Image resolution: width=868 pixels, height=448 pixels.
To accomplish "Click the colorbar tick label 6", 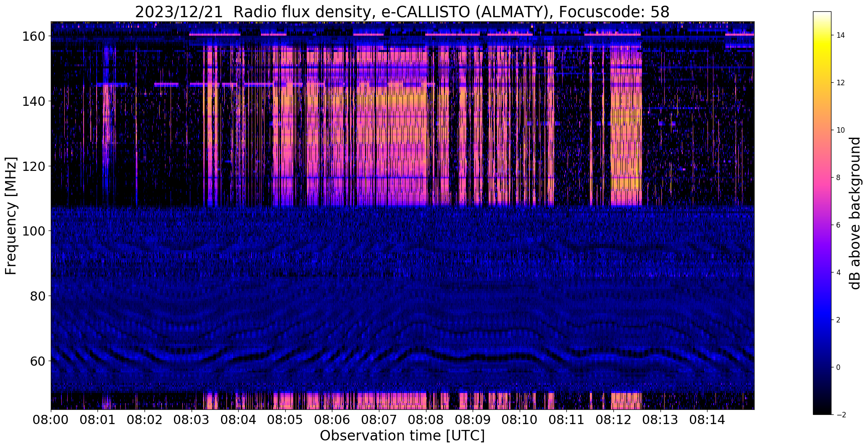I will [839, 225].
